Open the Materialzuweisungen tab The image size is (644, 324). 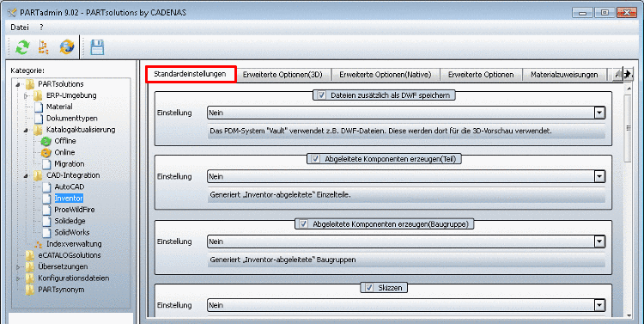[564, 75]
